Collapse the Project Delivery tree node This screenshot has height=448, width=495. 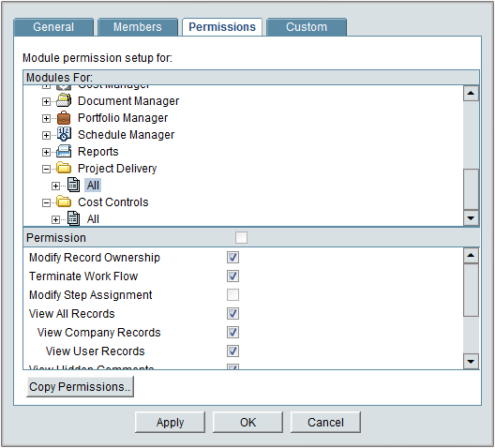46,169
